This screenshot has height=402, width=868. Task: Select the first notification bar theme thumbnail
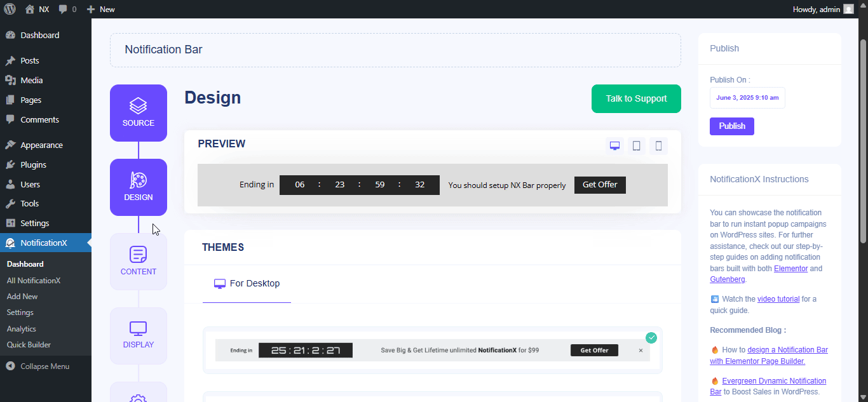(433, 350)
